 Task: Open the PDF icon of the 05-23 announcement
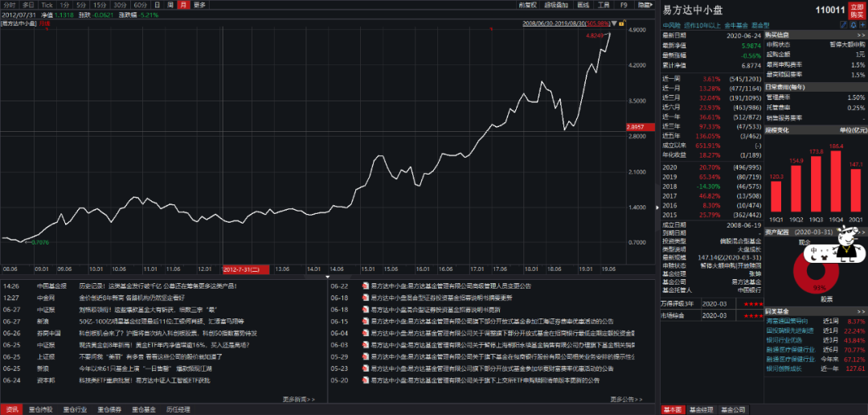(365, 368)
